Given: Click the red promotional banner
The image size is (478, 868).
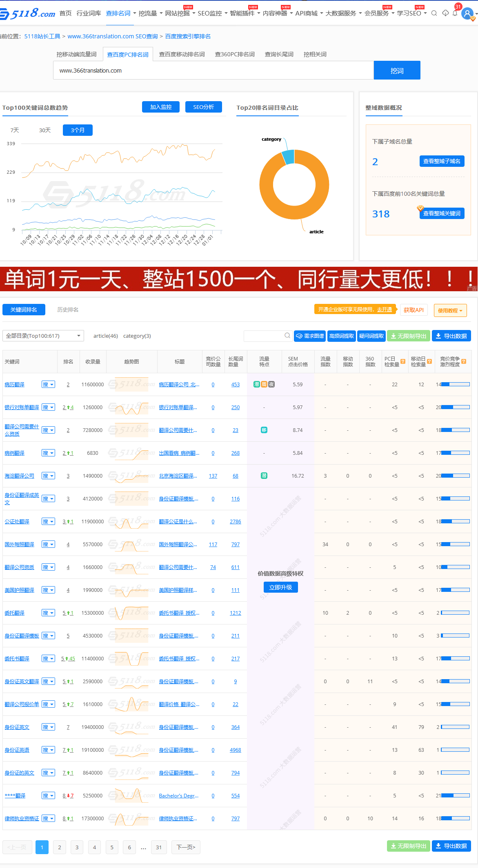Looking at the screenshot, I should pyautogui.click(x=239, y=279).
